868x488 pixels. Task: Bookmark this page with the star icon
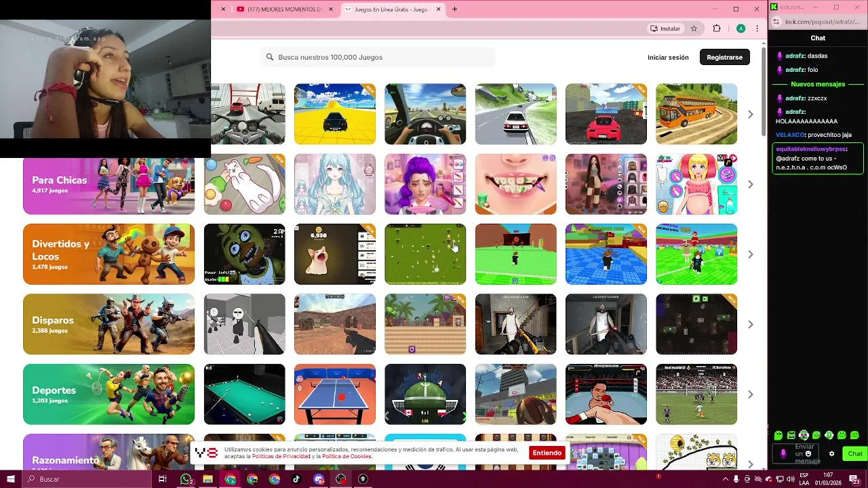tap(694, 28)
